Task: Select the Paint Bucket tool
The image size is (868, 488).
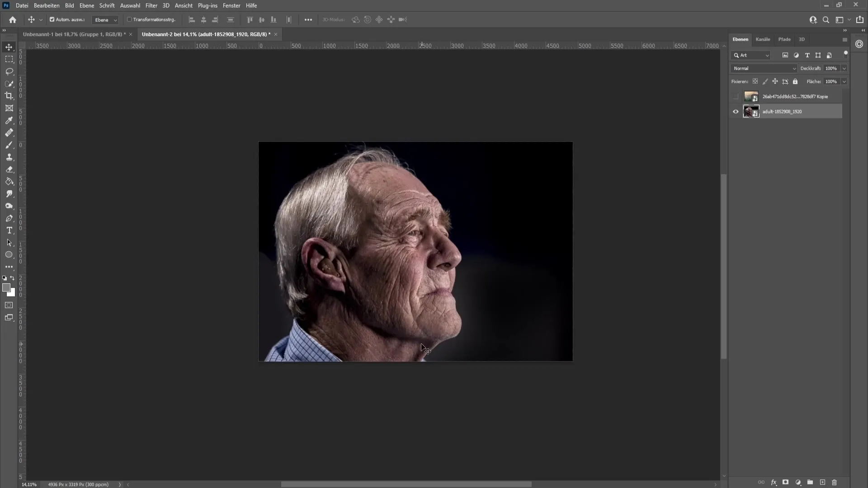Action: (x=9, y=182)
